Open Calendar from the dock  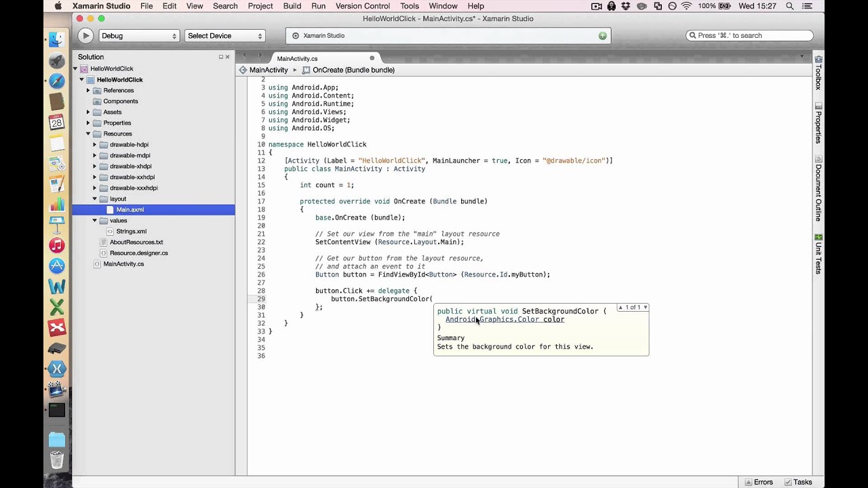click(57, 122)
